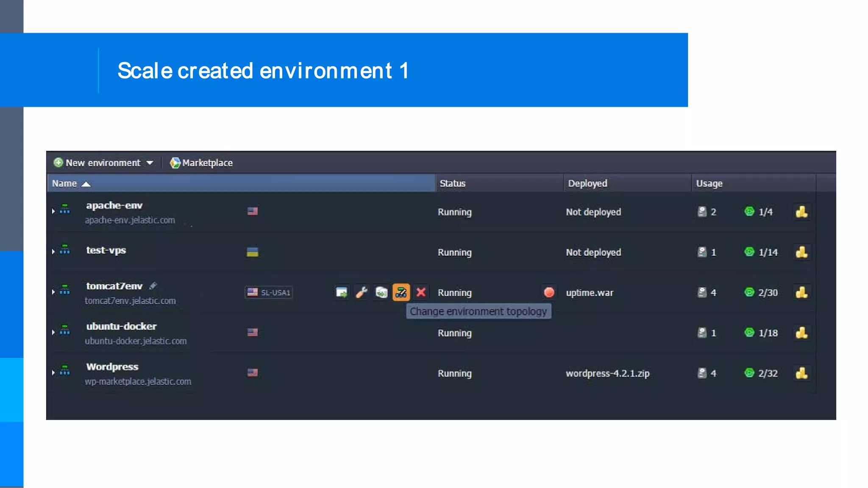Expand ubuntu-docker environment nodes
This screenshot has height=488, width=868.
click(53, 332)
